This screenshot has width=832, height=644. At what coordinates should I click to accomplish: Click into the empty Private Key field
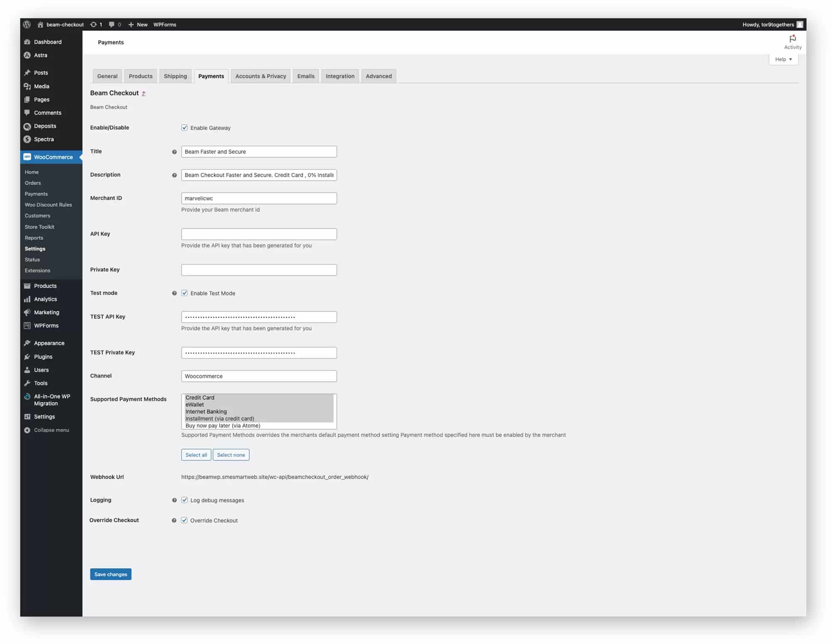(x=259, y=270)
